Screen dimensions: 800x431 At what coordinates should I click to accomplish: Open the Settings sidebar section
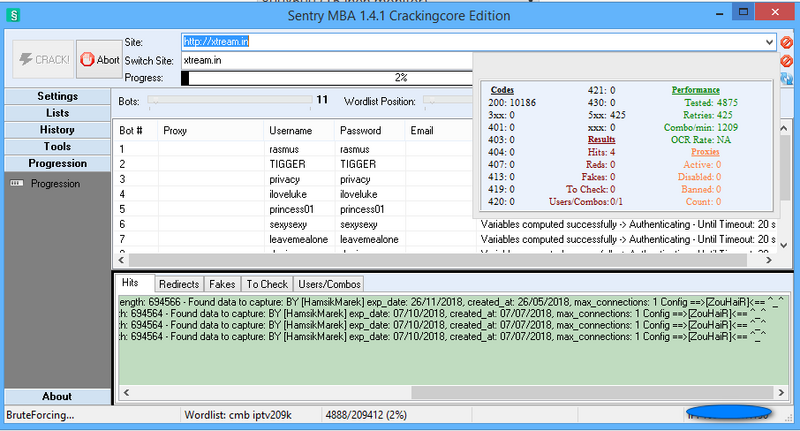point(58,96)
